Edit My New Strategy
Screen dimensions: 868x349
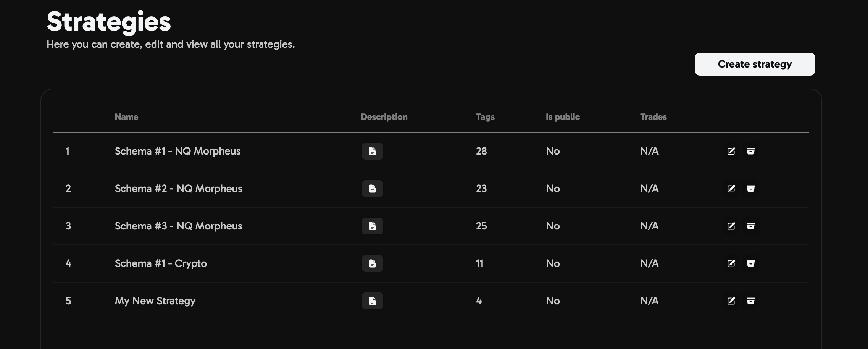[731, 301]
